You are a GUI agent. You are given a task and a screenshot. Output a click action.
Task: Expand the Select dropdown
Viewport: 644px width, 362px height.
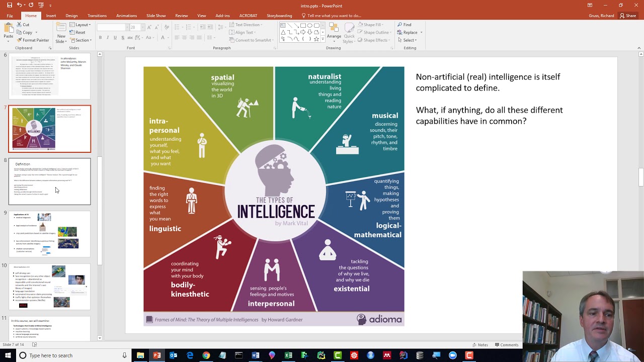click(407, 40)
